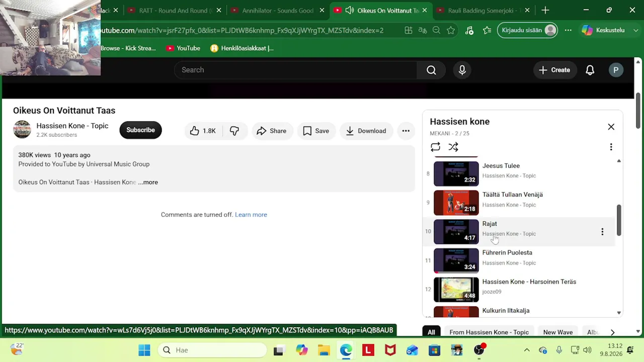The height and width of the screenshot is (362, 644).
Task: Select the Kulkurin Iltakalja playlist title
Action: 506,311
